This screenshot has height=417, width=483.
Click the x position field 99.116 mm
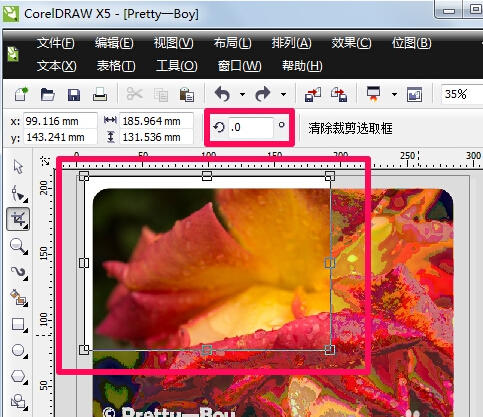point(60,121)
